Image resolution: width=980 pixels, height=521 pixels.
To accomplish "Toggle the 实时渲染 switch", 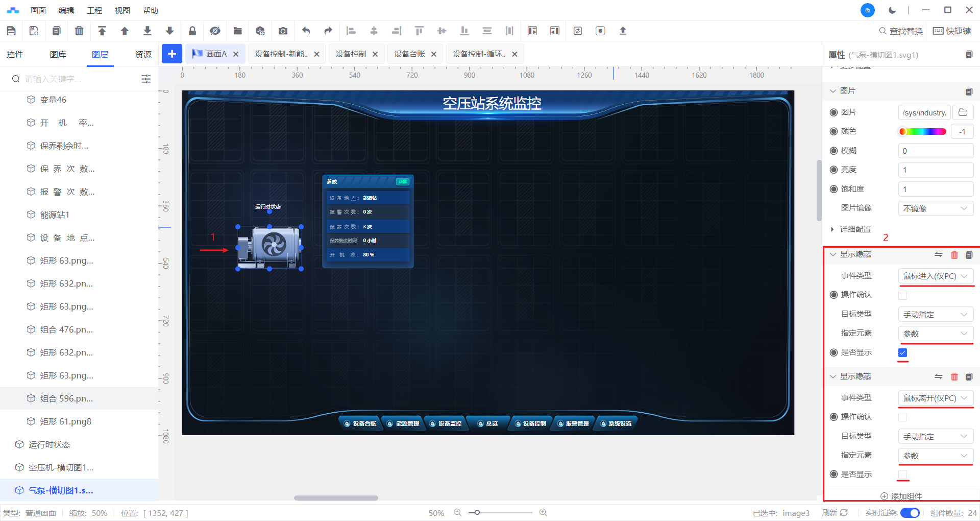I will click(910, 513).
